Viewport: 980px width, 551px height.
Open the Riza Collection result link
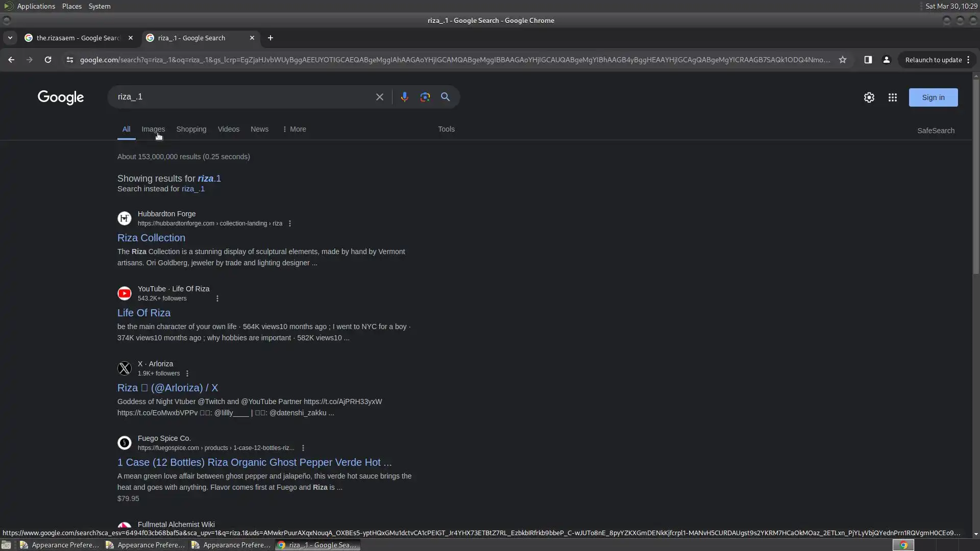[x=151, y=238]
